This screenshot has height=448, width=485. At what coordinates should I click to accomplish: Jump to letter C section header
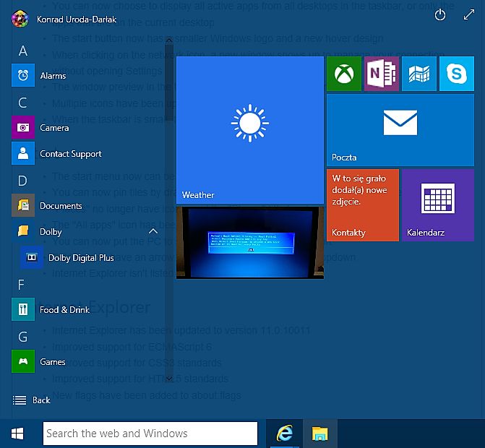pyautogui.click(x=22, y=103)
